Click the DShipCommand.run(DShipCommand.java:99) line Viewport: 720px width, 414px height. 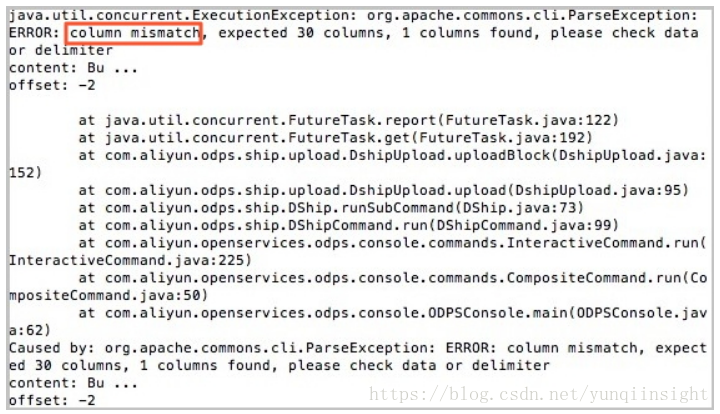349,225
